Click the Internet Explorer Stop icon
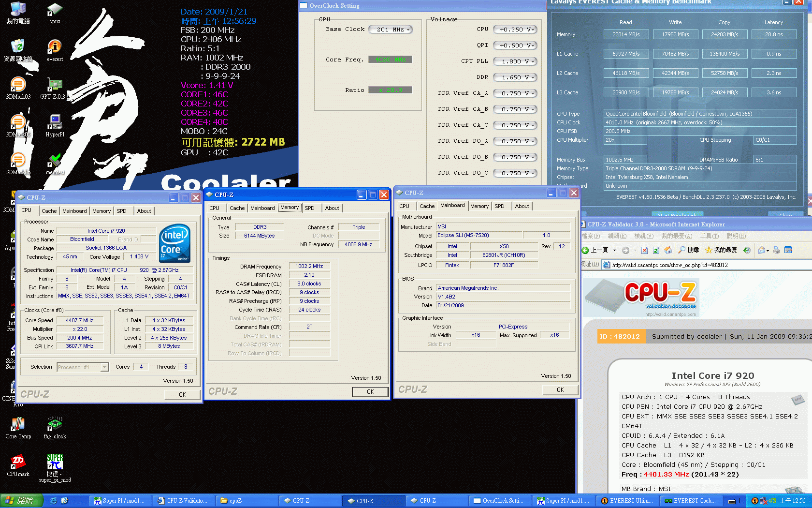The width and height of the screenshot is (812, 508). pos(644,250)
